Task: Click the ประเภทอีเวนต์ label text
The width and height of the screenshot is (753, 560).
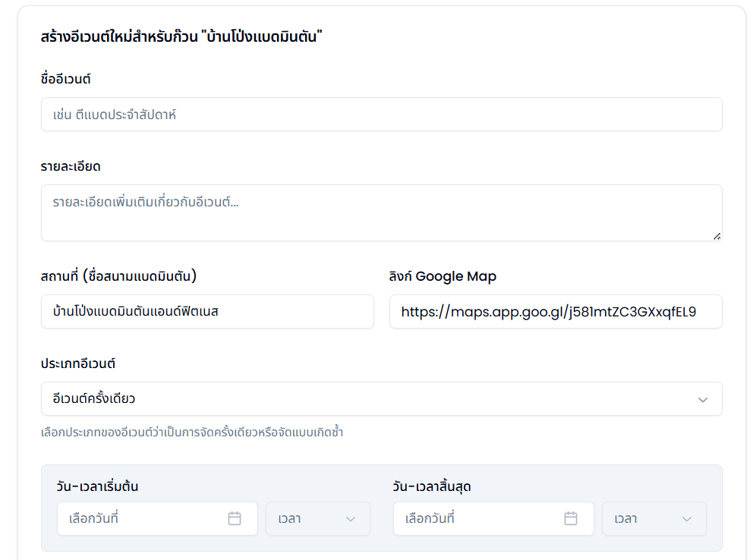Action: click(78, 363)
